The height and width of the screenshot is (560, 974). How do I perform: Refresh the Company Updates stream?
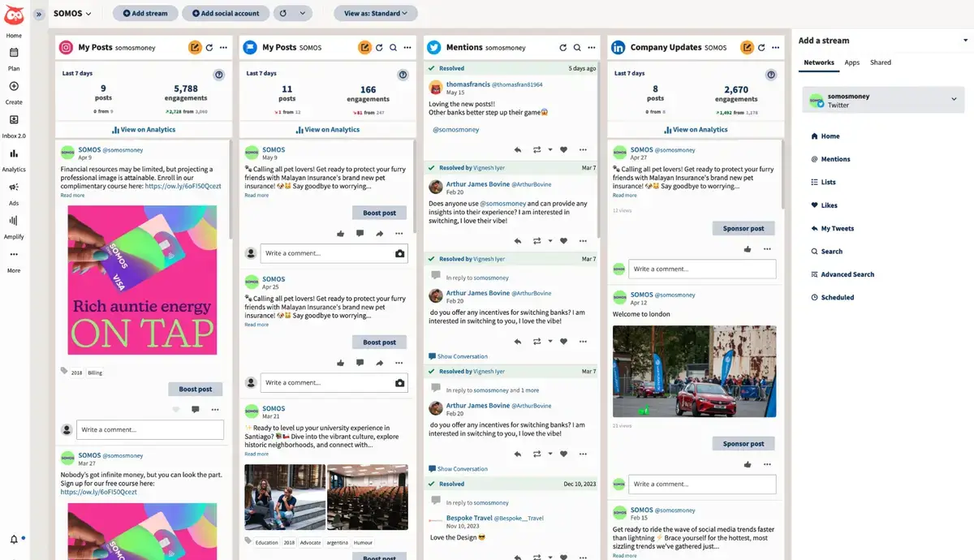pos(763,47)
